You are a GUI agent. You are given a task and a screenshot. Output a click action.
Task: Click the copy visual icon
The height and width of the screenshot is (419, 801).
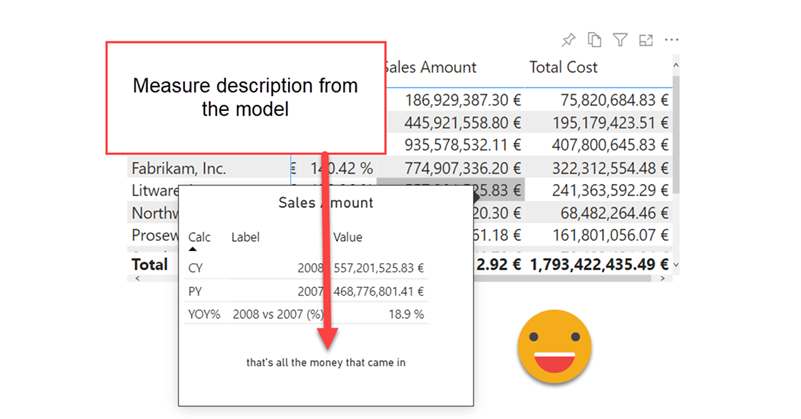point(594,40)
